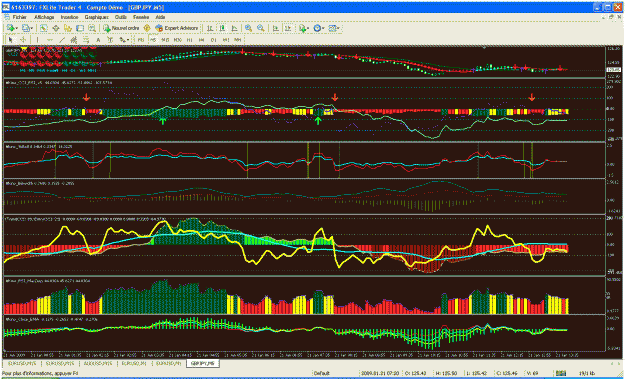Select the M1 timeframe
The height and width of the screenshot is (379, 625).
pos(140,40)
